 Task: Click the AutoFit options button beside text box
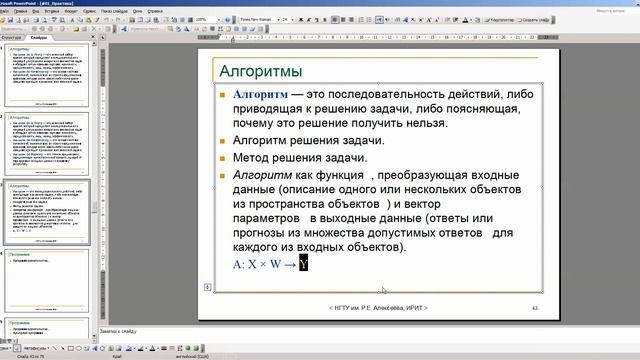pyautogui.click(x=207, y=287)
